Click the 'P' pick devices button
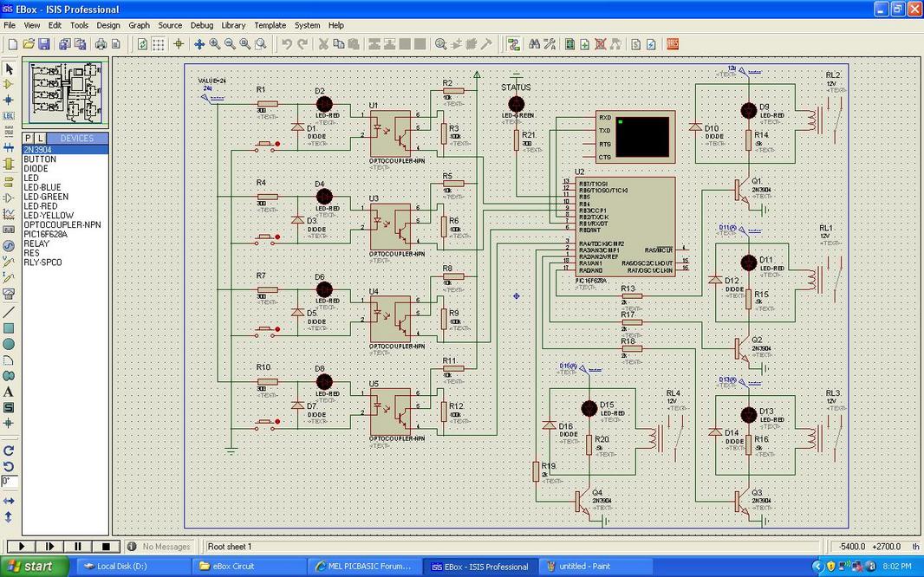This screenshot has height=577, width=924. (x=28, y=139)
